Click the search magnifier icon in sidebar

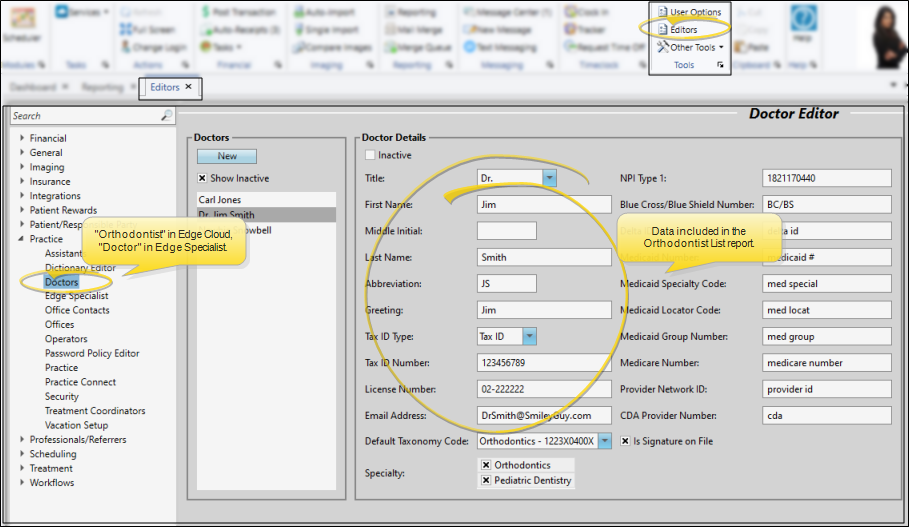(x=167, y=116)
